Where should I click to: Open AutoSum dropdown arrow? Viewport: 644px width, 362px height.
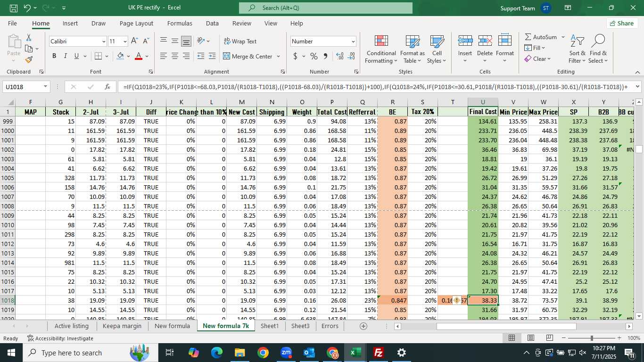pos(563,37)
